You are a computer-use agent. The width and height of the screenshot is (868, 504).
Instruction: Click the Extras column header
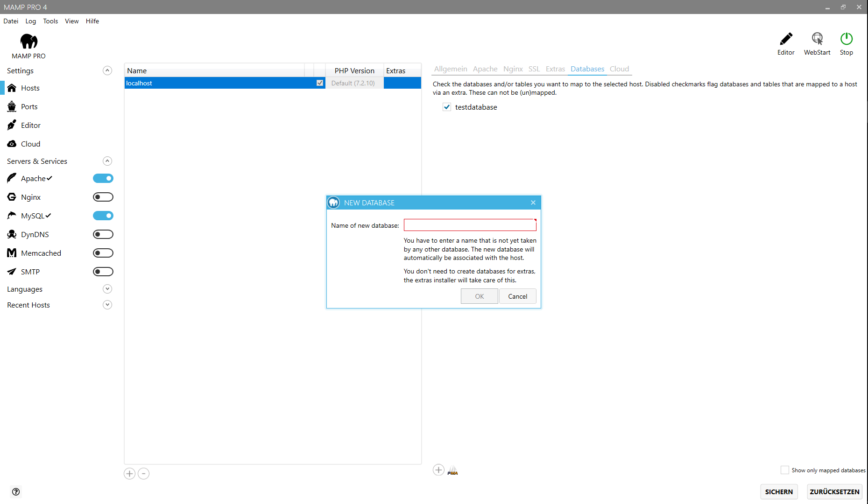tap(402, 70)
